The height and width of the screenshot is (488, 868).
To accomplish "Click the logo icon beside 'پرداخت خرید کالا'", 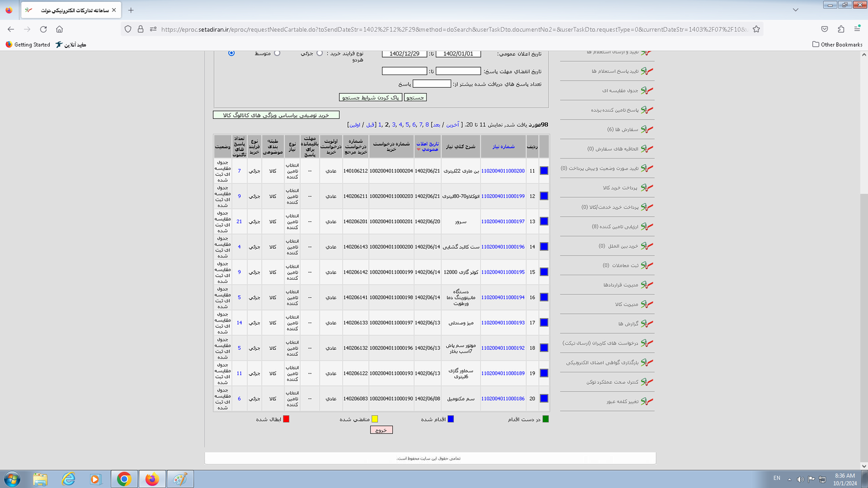I will click(647, 187).
